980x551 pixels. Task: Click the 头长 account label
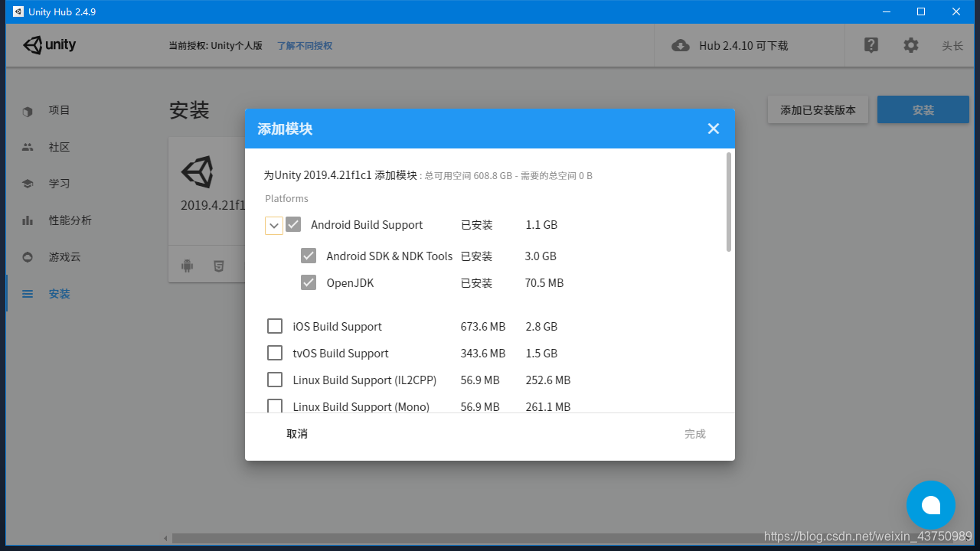point(952,46)
